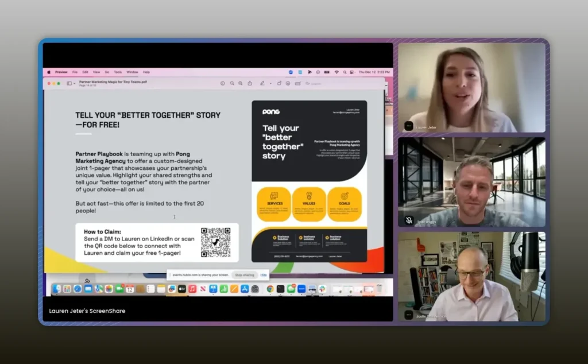
Task: Select the Markup pen tool icon
Action: click(x=262, y=83)
